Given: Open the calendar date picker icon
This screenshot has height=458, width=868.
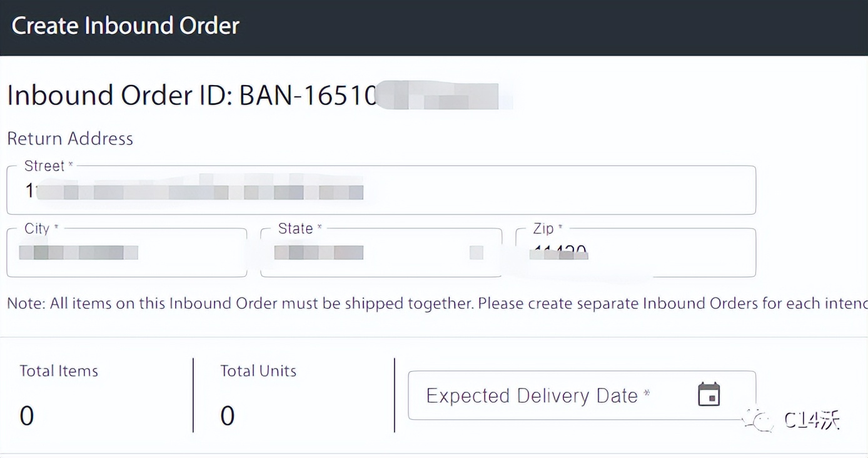Looking at the screenshot, I should [709, 395].
